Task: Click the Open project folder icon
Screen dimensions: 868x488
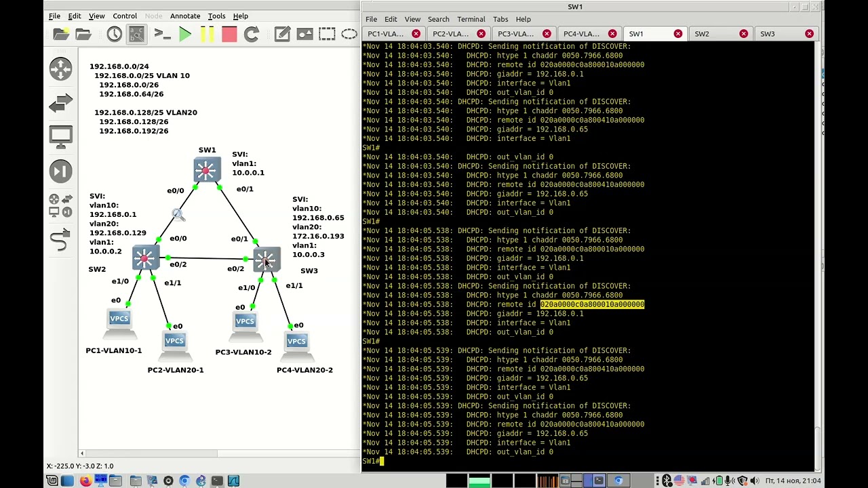Action: [83, 34]
